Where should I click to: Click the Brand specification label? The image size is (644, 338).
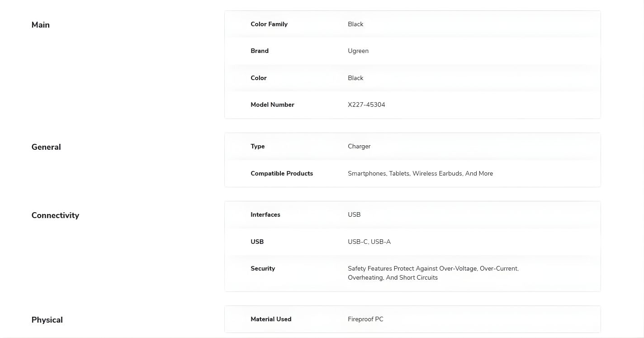click(260, 51)
